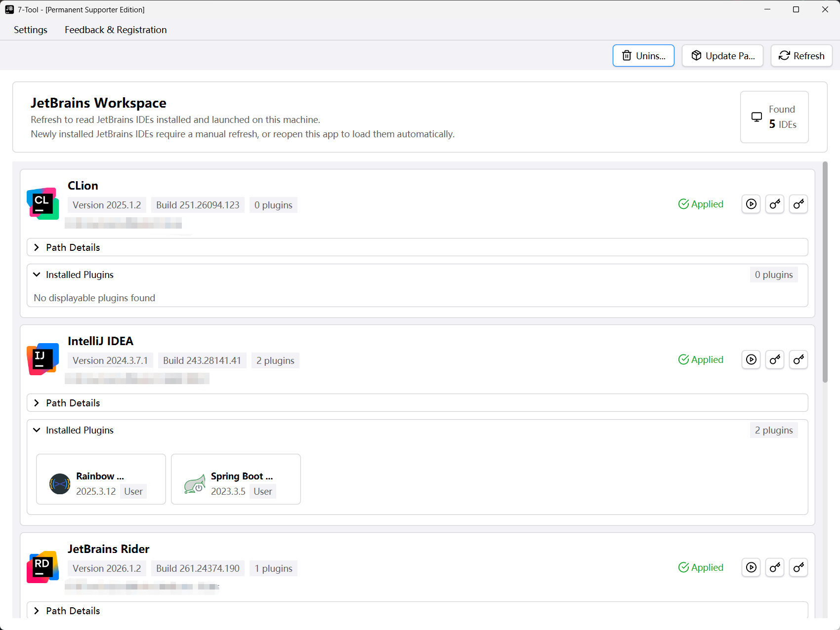The height and width of the screenshot is (630, 840).
Task: Expand Path Details for IntelliJ IDEA
Action: (418, 403)
